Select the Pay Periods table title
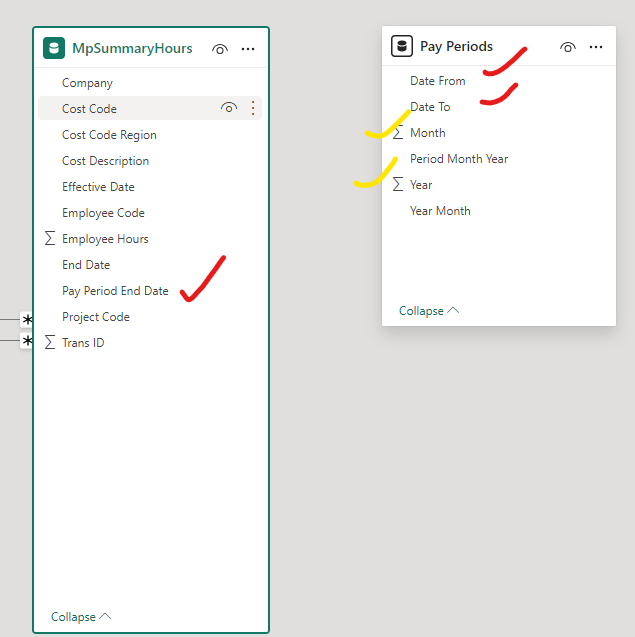The height and width of the screenshot is (637, 635). pyautogui.click(x=456, y=46)
